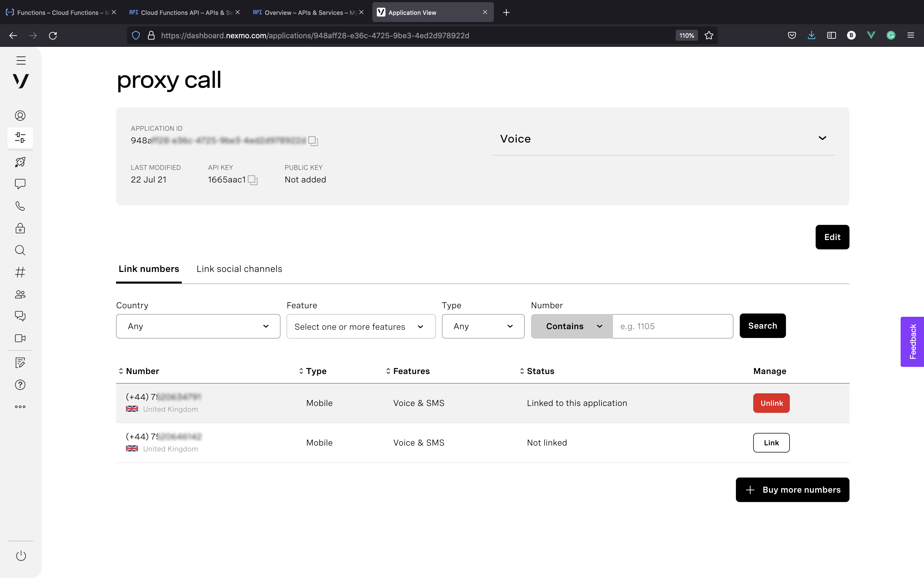924x578 pixels.
Task: Open the rocket getting-started icon
Action: (x=20, y=162)
